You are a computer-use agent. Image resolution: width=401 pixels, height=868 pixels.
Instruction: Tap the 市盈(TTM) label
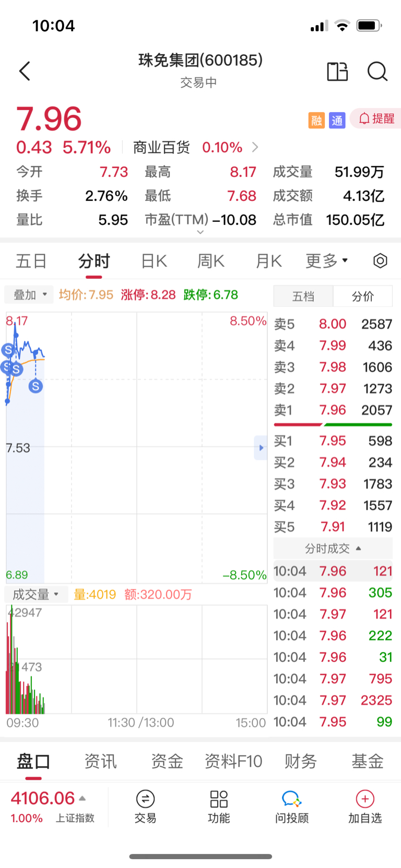(176, 220)
